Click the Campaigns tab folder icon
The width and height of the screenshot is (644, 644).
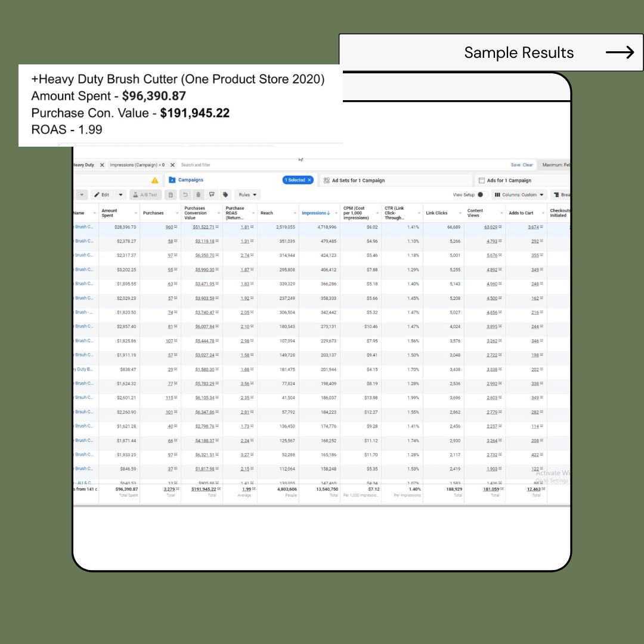pyautogui.click(x=172, y=180)
